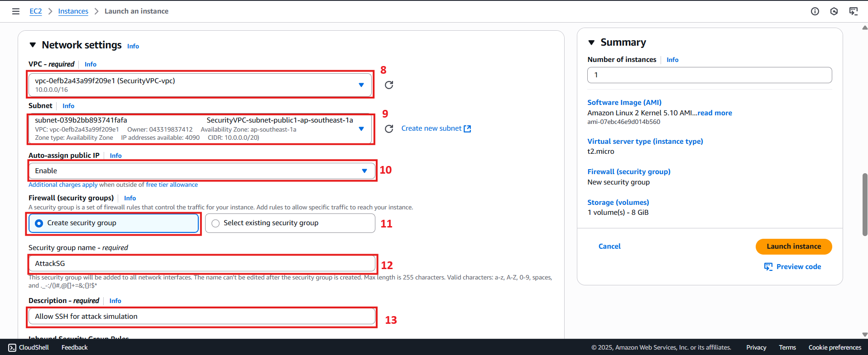Collapse the Network settings section
Viewport: 868px width, 355px height.
(33, 45)
